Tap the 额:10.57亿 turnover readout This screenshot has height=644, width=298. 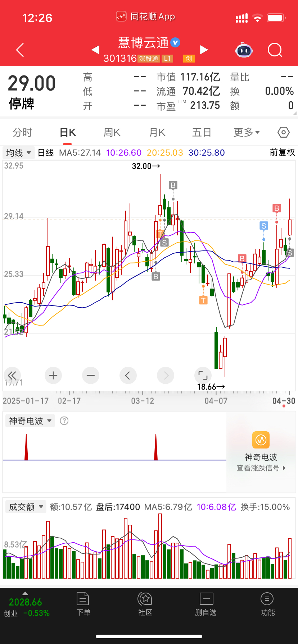coord(71,507)
